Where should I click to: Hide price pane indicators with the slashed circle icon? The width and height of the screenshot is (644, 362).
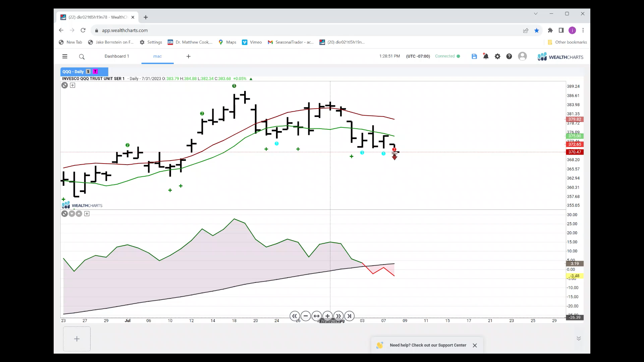coord(65,85)
